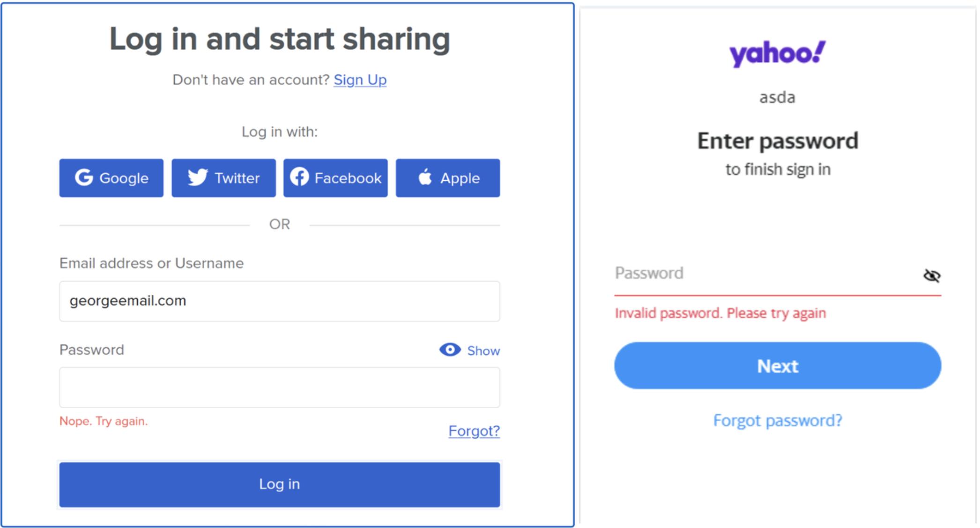This screenshot has height=528, width=980.
Task: Click the Yahoo logo
Action: pyautogui.click(x=777, y=54)
